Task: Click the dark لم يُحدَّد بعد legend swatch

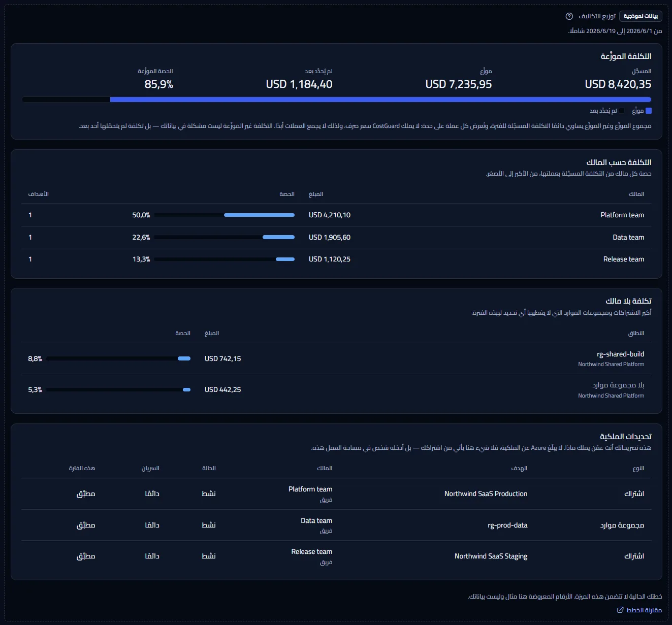Action: [x=622, y=111]
